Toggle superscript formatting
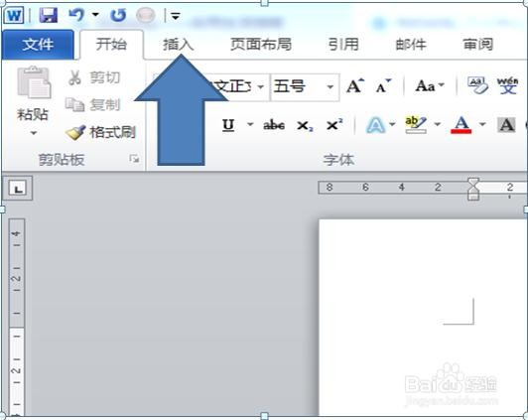This screenshot has height=420, width=528. (334, 125)
